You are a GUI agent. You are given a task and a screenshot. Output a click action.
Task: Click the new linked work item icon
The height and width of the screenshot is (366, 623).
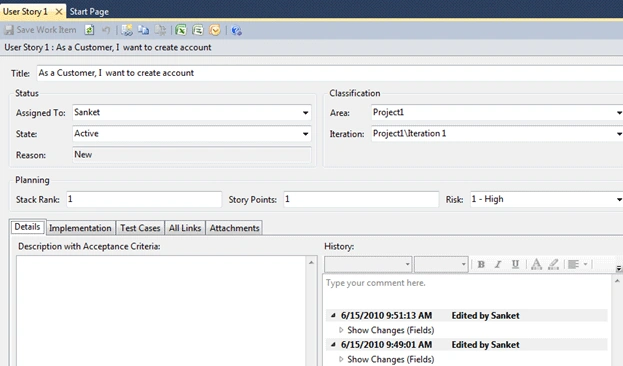[x=127, y=30]
